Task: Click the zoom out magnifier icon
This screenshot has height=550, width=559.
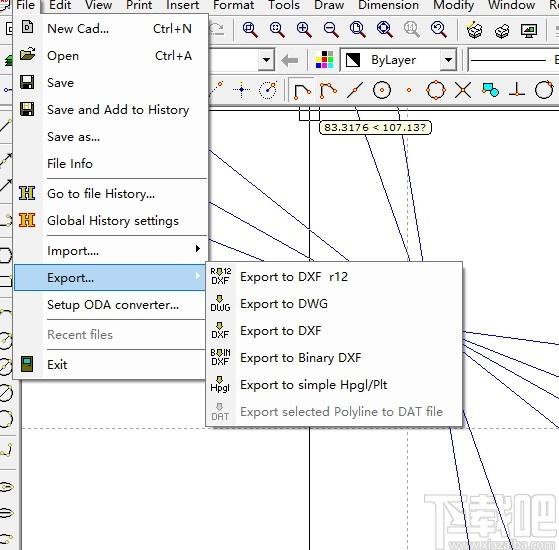Action: point(331,29)
